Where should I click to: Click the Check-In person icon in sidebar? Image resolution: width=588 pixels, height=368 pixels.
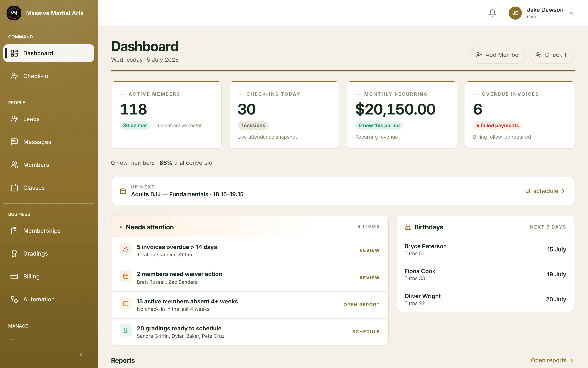(14, 76)
